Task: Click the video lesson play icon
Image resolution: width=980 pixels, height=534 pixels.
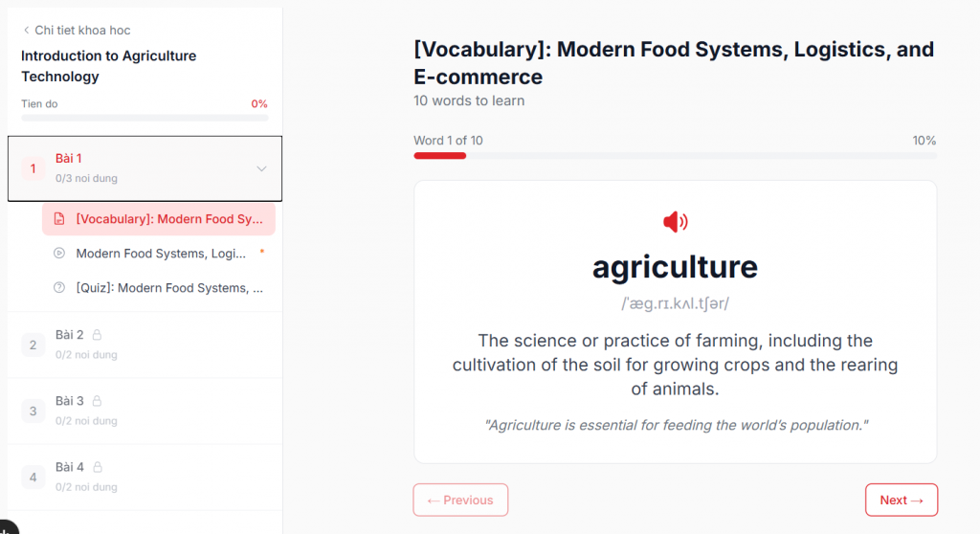Action: coord(59,254)
